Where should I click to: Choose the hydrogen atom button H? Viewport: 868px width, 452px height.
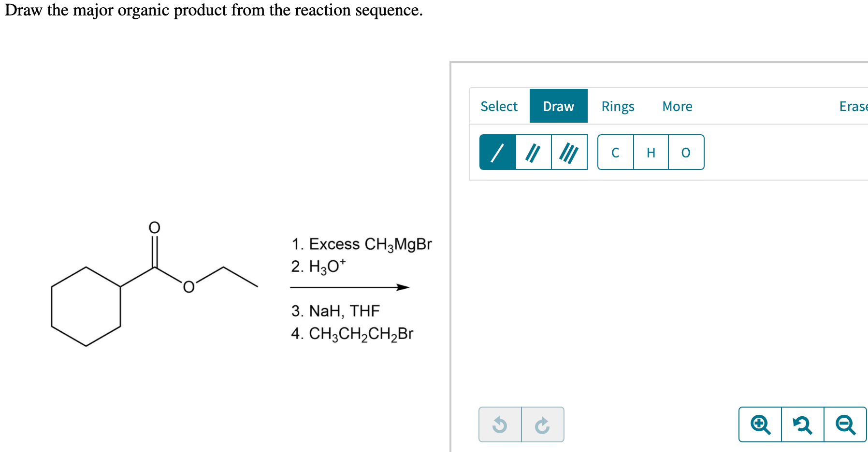651,152
